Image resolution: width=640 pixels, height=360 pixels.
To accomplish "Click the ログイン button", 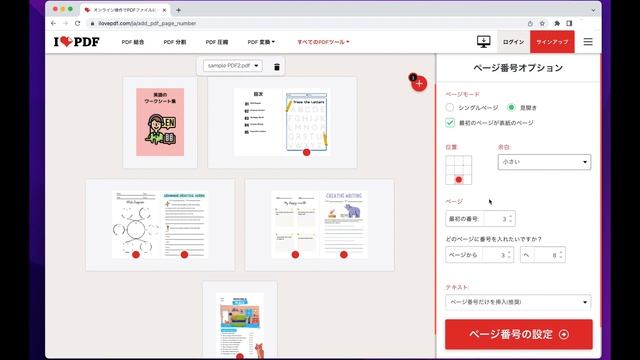I will tap(513, 42).
